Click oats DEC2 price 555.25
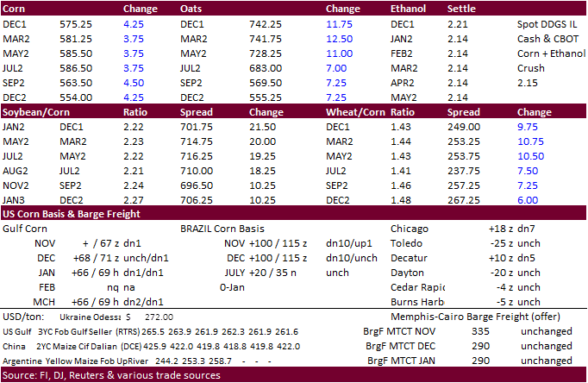588x383 pixels. click(266, 97)
